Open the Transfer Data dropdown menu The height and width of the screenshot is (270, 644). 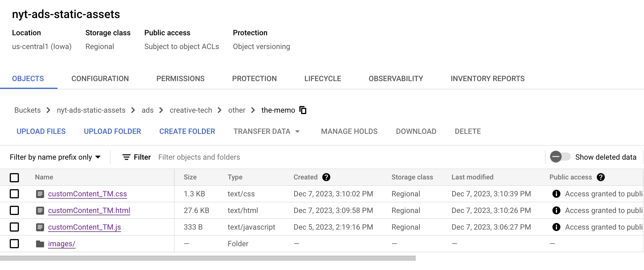click(x=266, y=131)
